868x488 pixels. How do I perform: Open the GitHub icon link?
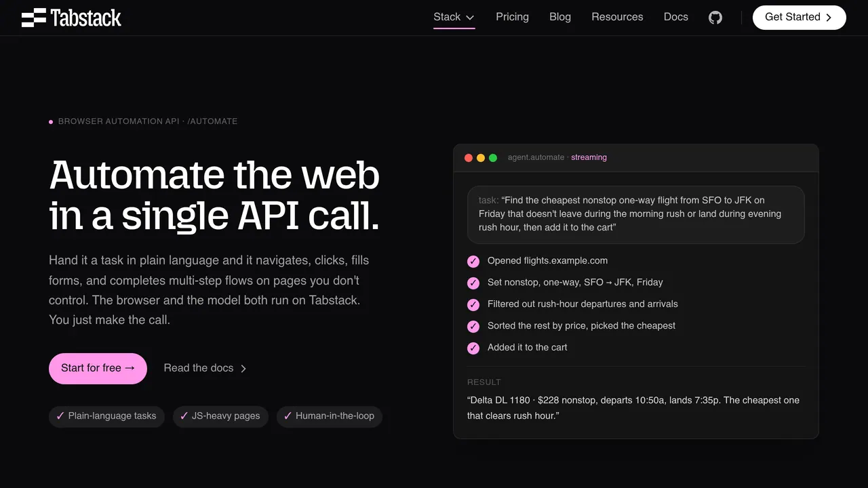pos(715,18)
